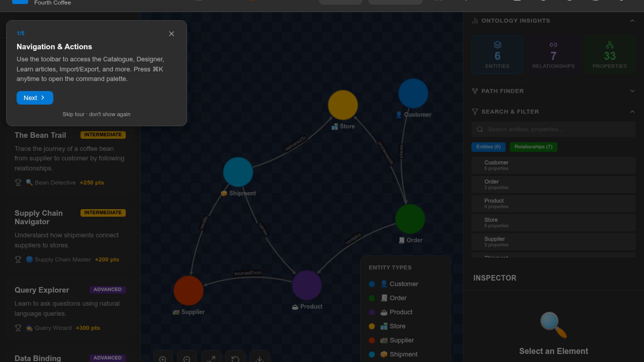Image resolution: width=644 pixels, height=362 pixels.
Task: Click Customer blue swatch in legend
Action: pos(372,284)
